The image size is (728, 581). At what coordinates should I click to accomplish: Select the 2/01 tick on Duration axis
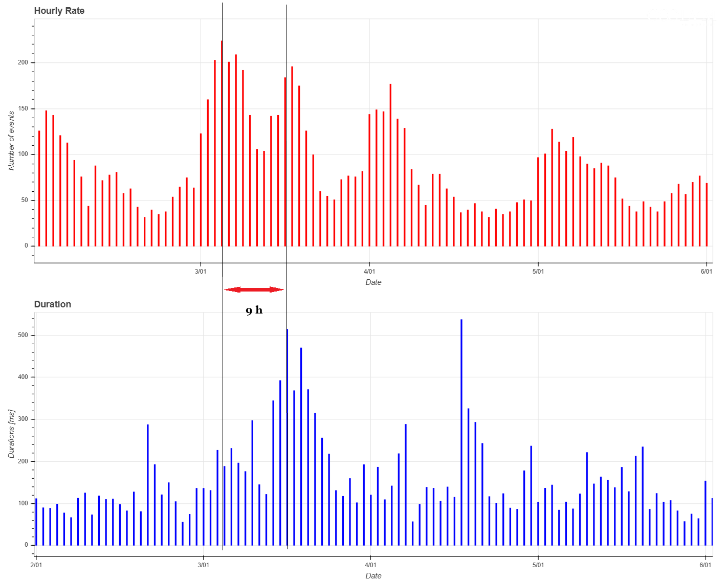coord(36,565)
